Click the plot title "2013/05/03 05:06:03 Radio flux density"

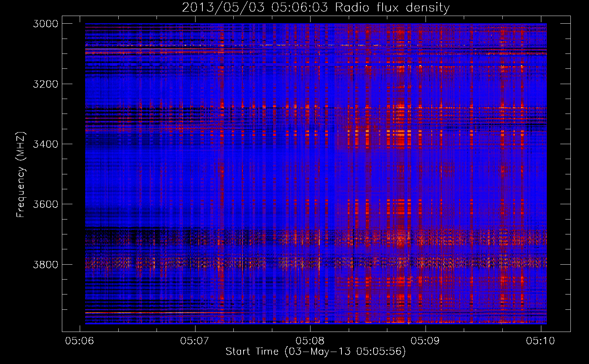[316, 8]
